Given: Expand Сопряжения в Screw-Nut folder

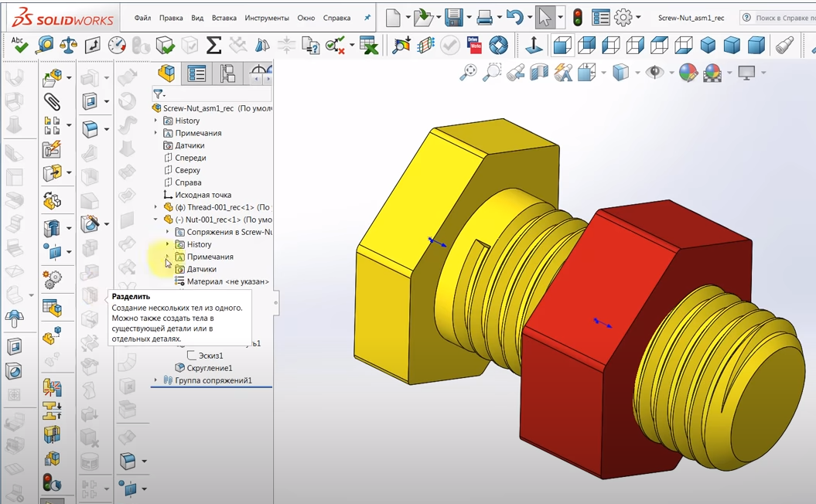Looking at the screenshot, I should (x=168, y=232).
